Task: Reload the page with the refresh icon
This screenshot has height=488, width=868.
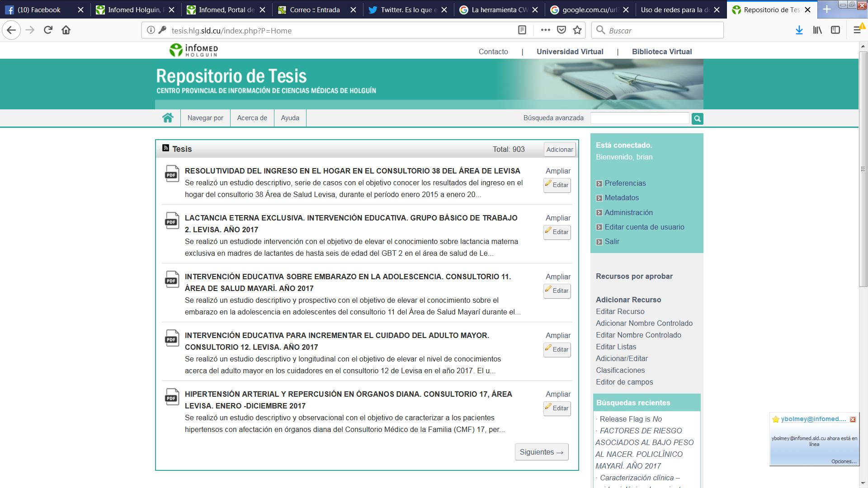Action: tap(48, 30)
